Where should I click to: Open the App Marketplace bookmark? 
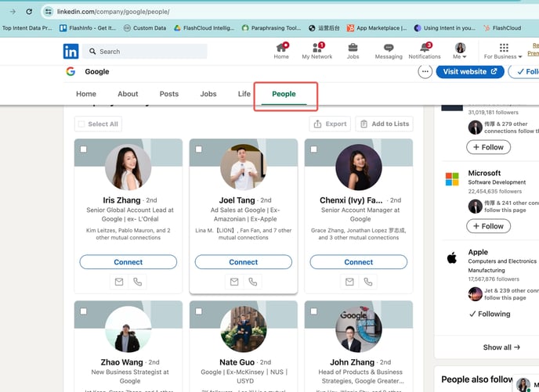(376, 28)
